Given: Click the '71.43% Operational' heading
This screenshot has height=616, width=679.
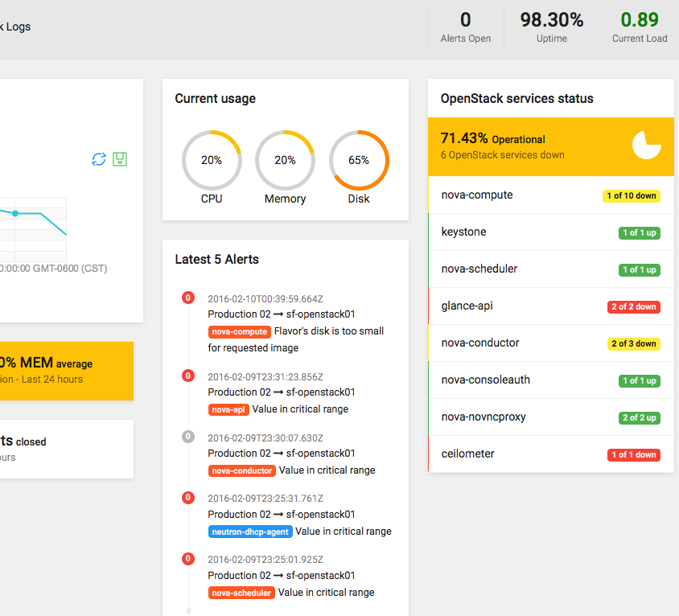Looking at the screenshot, I should (x=493, y=138).
